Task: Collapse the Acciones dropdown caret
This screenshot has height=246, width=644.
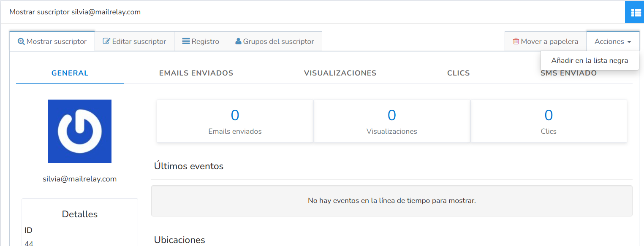Action: 629,42
